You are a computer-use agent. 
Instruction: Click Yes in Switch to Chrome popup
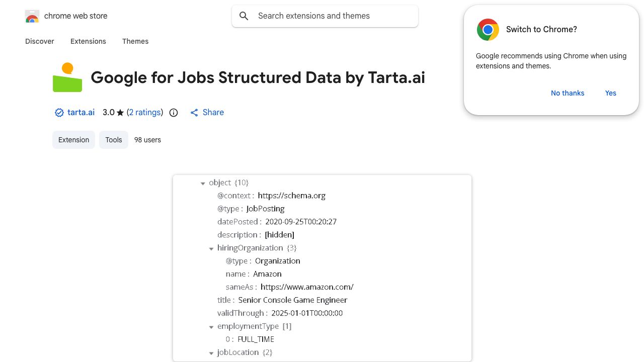coord(611,93)
